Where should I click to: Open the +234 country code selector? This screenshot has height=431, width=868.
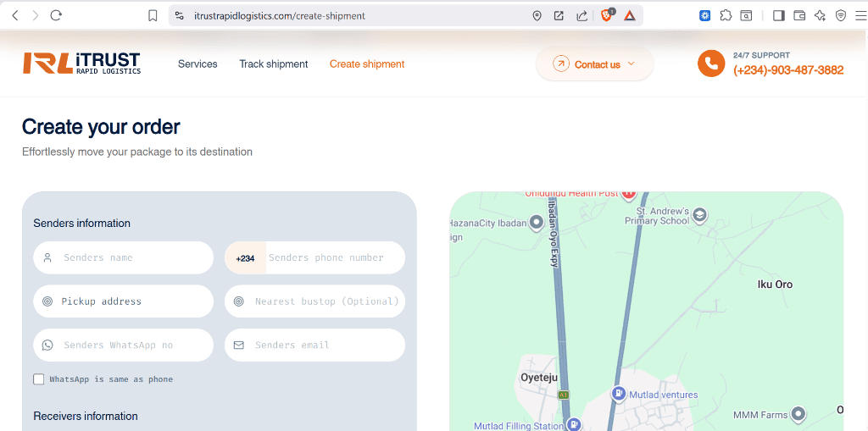(245, 258)
